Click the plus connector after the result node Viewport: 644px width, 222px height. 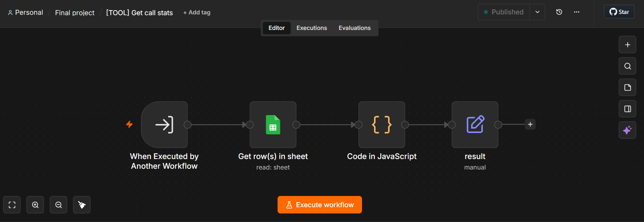coord(530,124)
